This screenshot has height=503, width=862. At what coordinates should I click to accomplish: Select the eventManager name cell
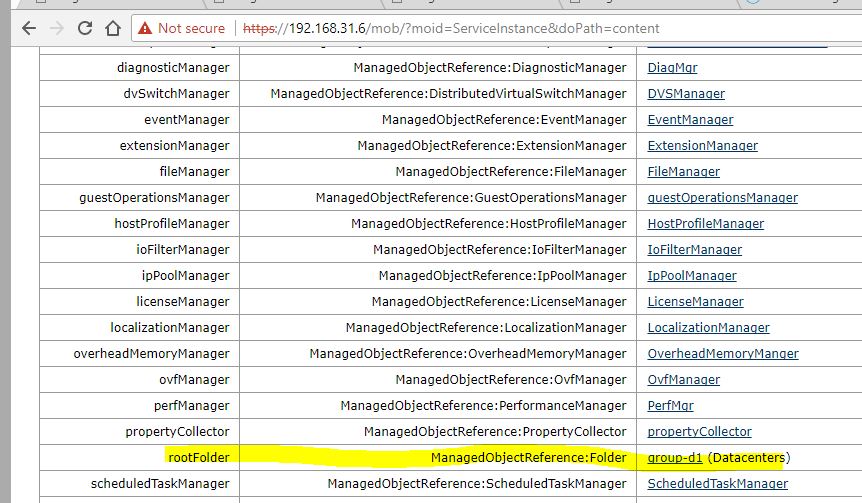[x=140, y=119]
